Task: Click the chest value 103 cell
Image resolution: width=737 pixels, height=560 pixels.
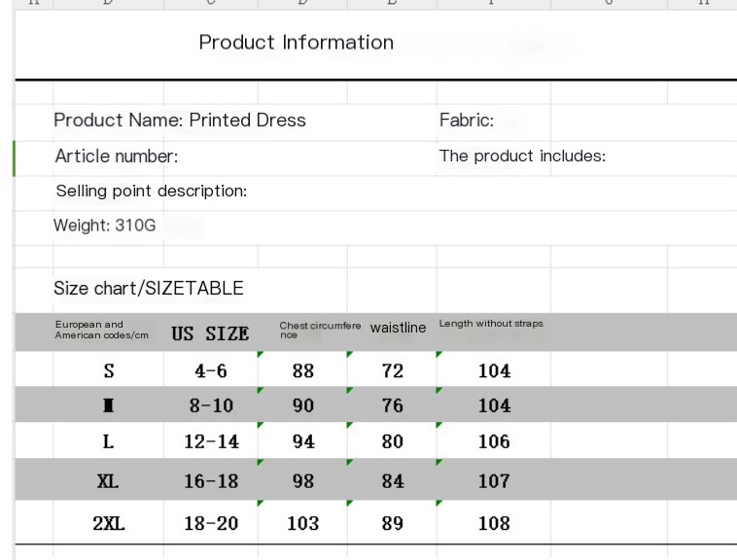Action: pos(302,524)
